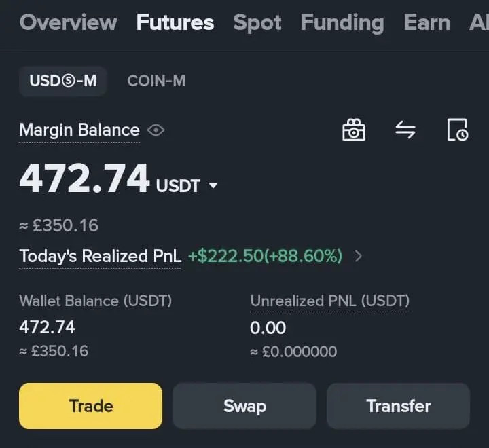
Task: Click Today's Realized PnL label
Action: [x=100, y=257]
